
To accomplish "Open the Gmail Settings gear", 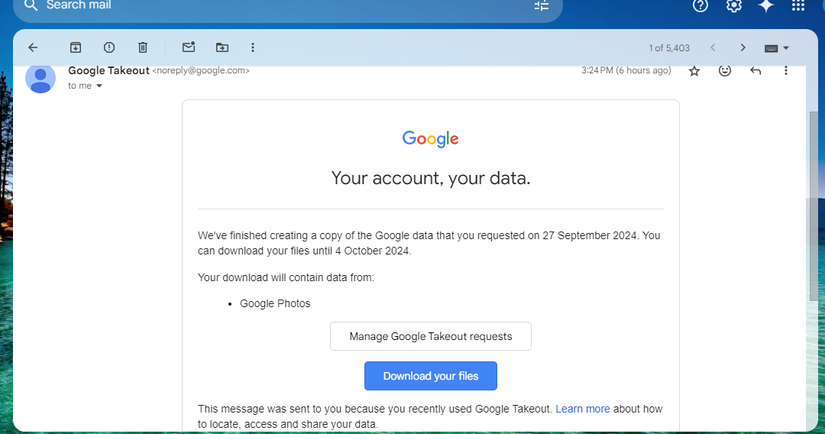I will [734, 6].
